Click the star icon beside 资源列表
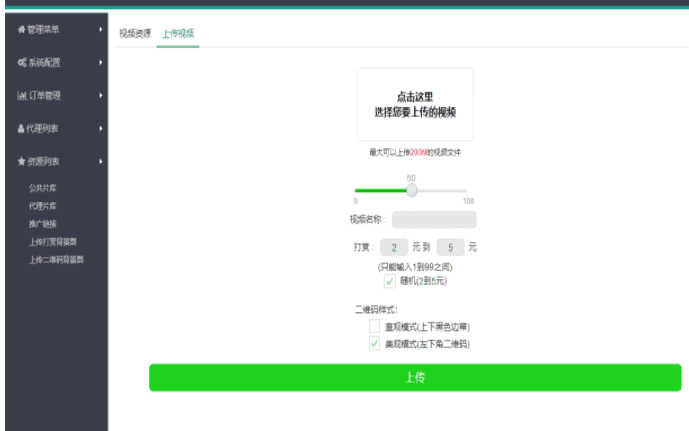689x431 pixels. 21,161
